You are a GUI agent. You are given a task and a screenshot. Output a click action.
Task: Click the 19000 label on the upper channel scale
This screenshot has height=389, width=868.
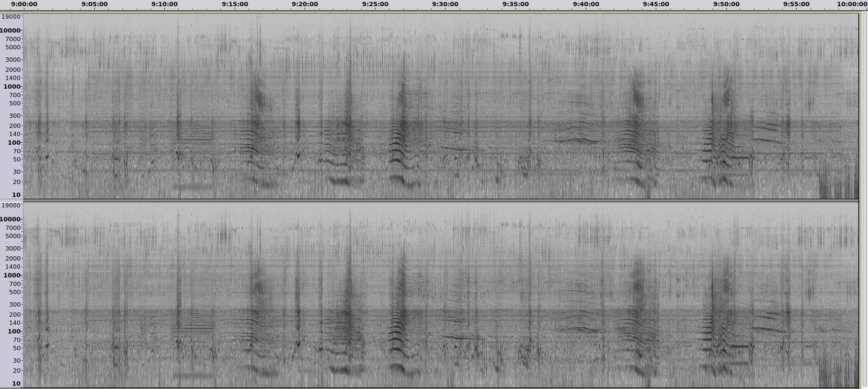tap(11, 17)
